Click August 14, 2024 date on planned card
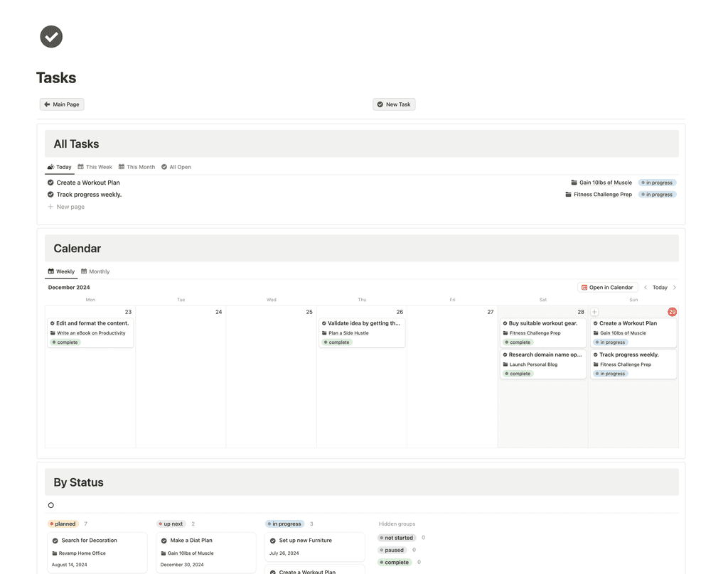 (x=69, y=565)
